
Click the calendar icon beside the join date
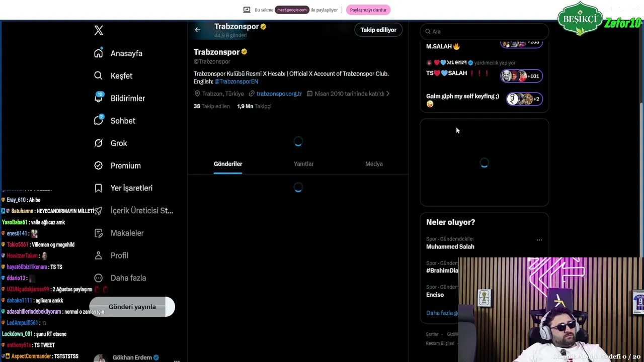[310, 94]
